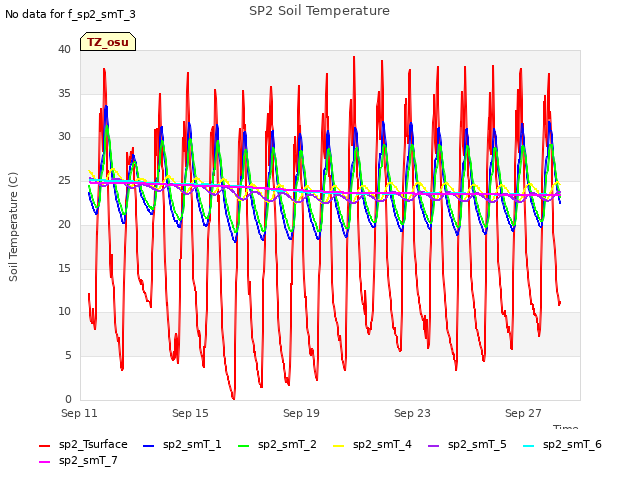Screen dimensions: 640x480
Task: Click the yellow sp2_smT_4 legend swatch
Action: [339, 446]
